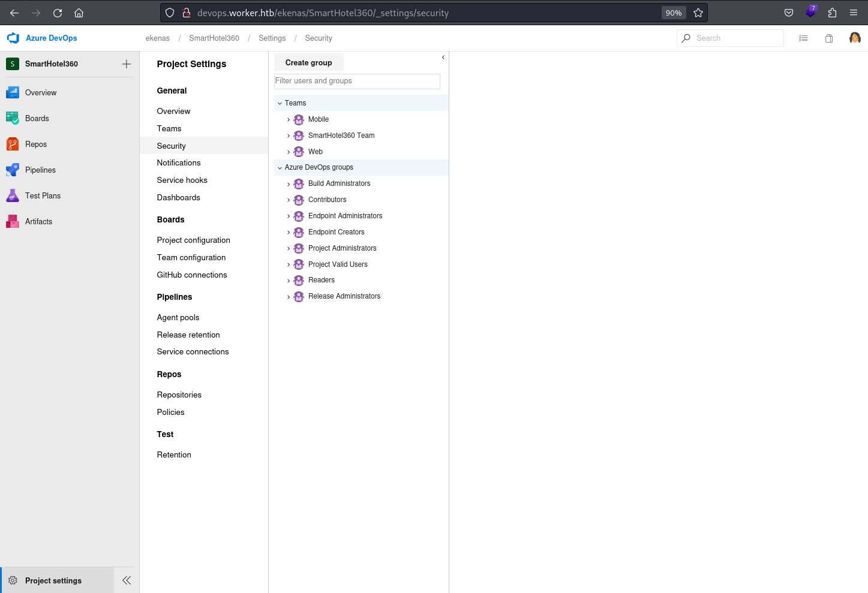868x593 pixels.
Task: Select Endpoint Administrators group
Action: [x=345, y=216]
